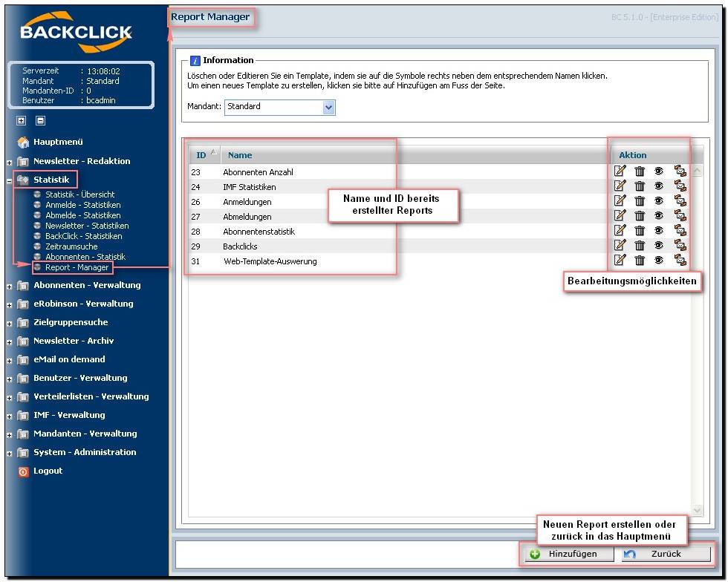The width and height of the screenshot is (728, 582).
Task: Click the Hinzufügen button
Action: point(571,554)
